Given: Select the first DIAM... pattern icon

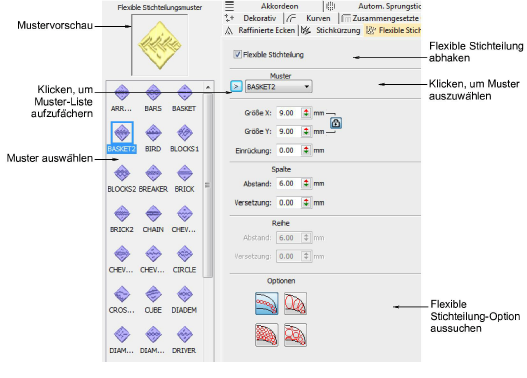Looking at the screenshot, I should [x=122, y=335].
